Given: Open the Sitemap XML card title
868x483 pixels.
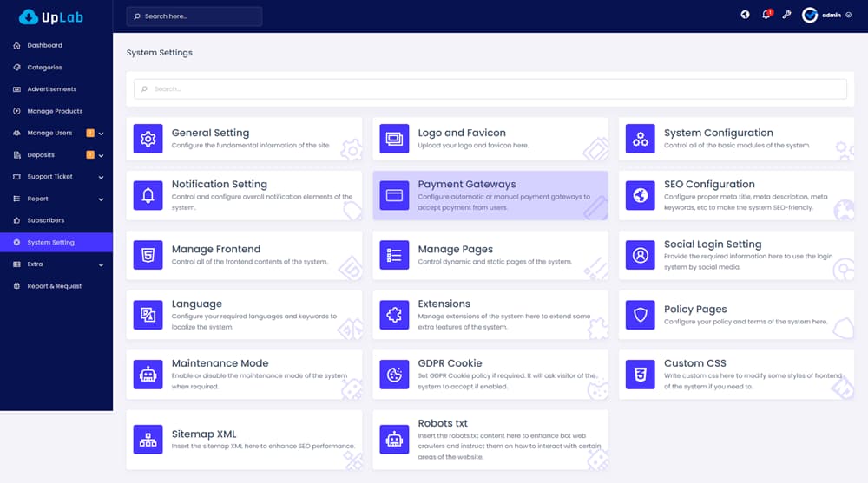Looking at the screenshot, I should (x=204, y=434).
